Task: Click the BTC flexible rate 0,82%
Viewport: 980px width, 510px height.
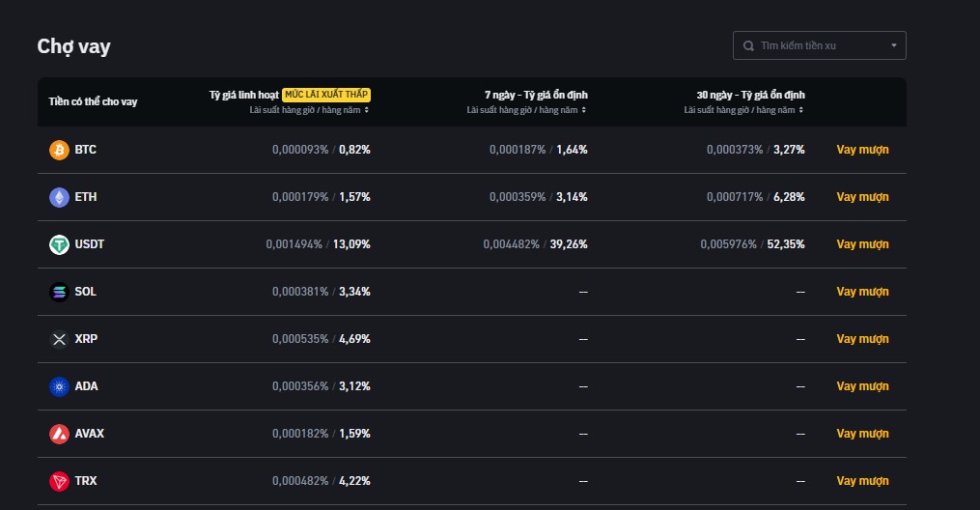Action: click(x=354, y=150)
